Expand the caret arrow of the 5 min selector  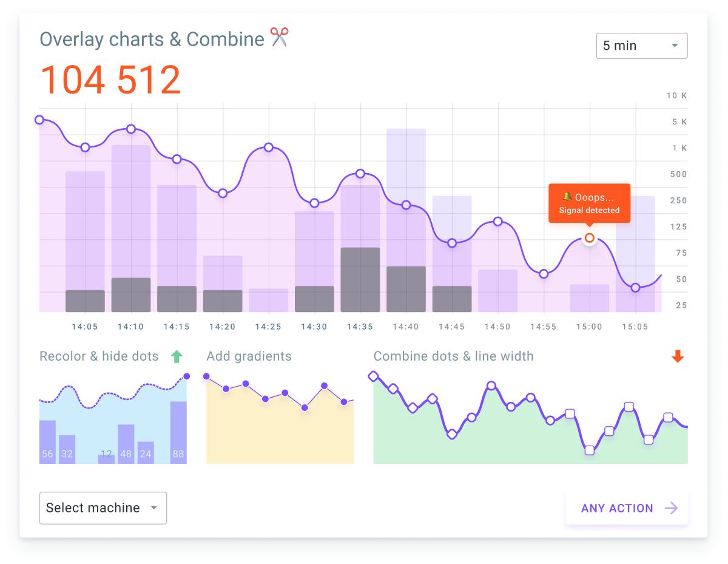click(x=676, y=46)
